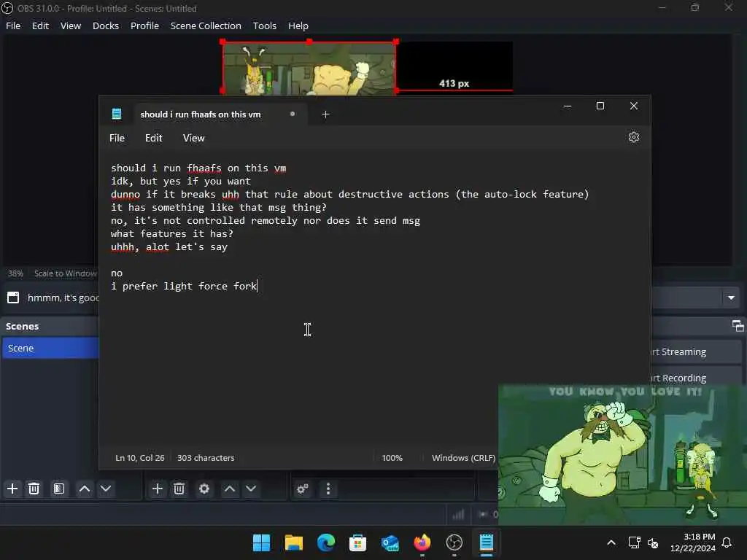Click the taskbar clock showing 3:18 PM
The height and width of the screenshot is (560, 747).
[693, 542]
